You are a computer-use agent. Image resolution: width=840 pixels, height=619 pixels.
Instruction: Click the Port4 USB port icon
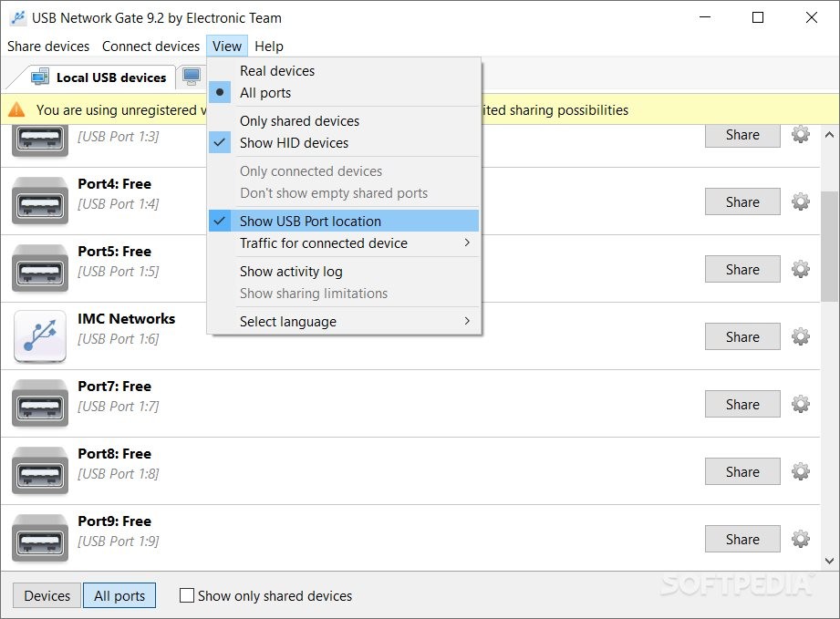pyautogui.click(x=40, y=201)
